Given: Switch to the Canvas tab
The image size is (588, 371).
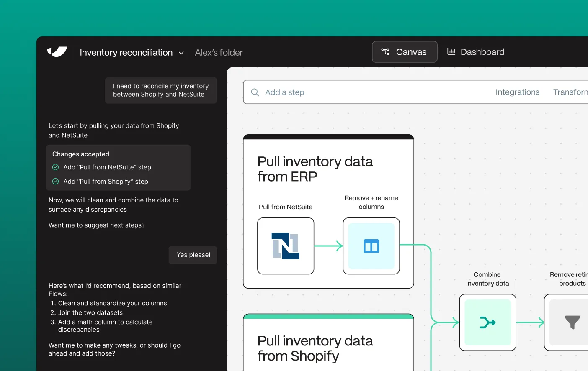Looking at the screenshot, I should click(405, 52).
